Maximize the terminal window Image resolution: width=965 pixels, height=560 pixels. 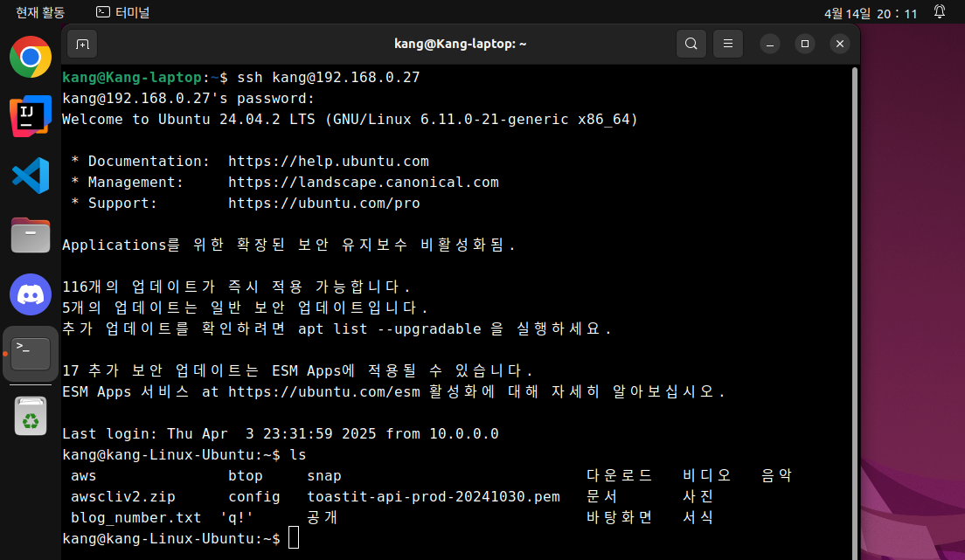[805, 44]
